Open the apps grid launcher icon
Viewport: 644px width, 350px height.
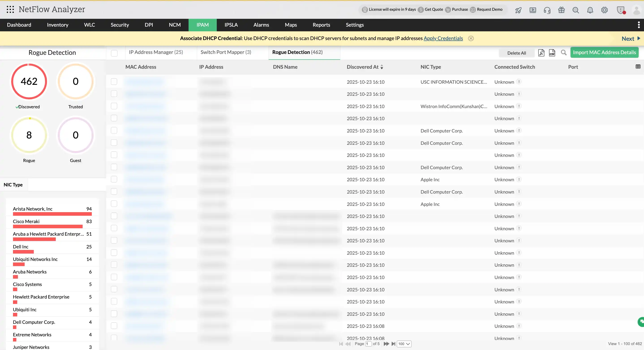pos(10,9)
